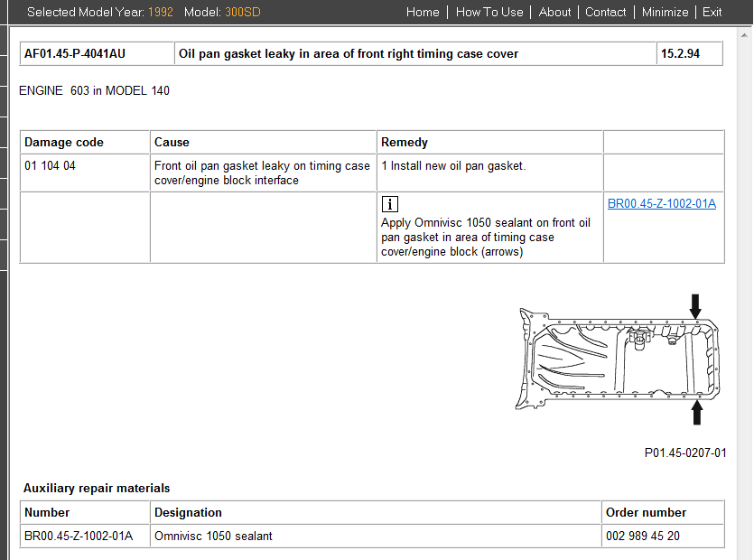The height and width of the screenshot is (560, 754).
Task: Click the model name 300SD
Action: click(243, 12)
